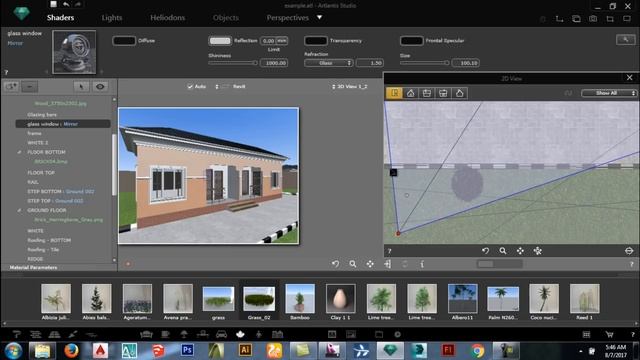Open the Refraction Glass dropdown

pos(328,63)
